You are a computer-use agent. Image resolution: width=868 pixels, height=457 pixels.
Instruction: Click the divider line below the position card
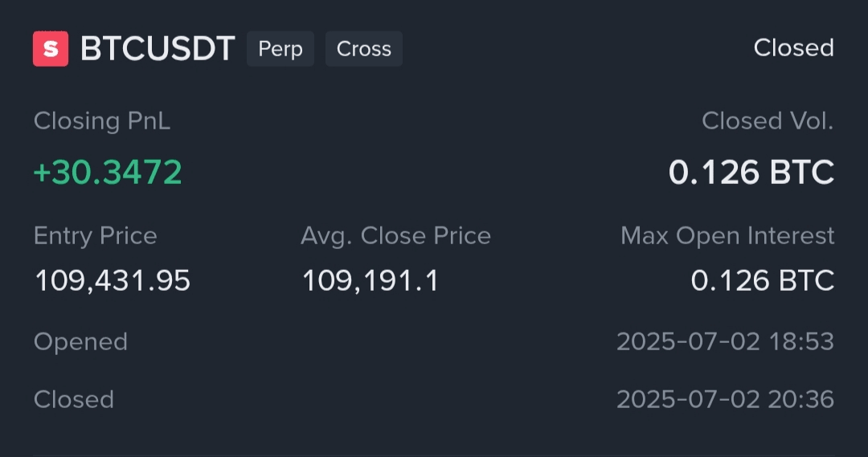(434, 454)
